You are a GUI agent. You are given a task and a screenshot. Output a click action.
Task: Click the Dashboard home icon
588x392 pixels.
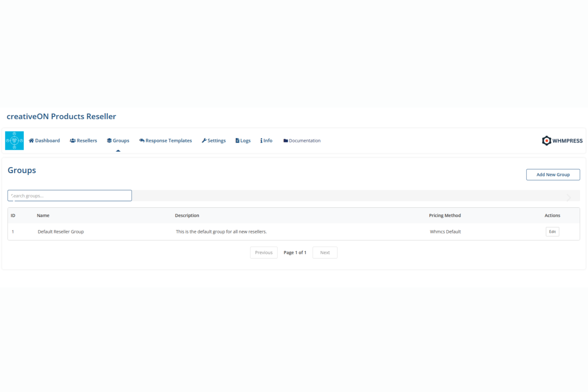31,140
